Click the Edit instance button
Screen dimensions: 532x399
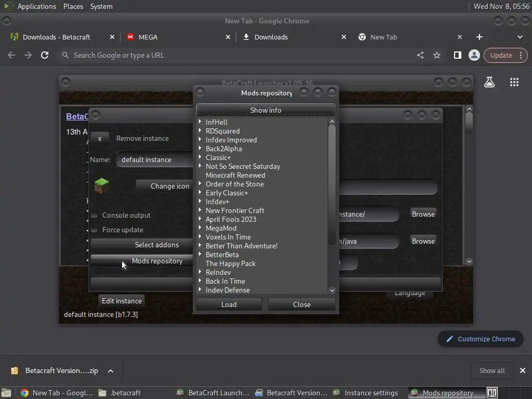coord(122,301)
